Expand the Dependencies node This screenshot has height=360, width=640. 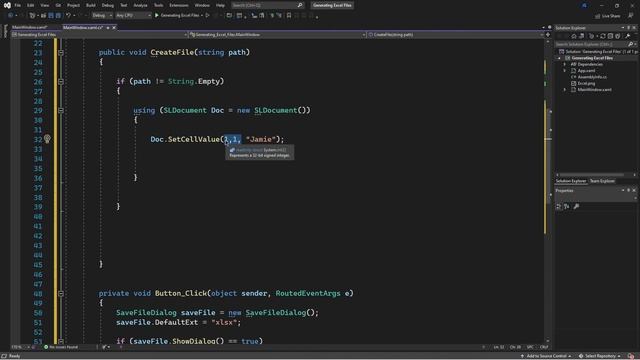(565, 64)
